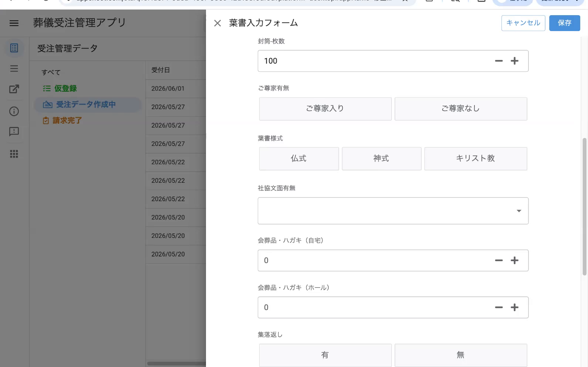588x367 pixels.
Task: Decrease 会葬品・ハガキ（ホール）with minus icon
Action: 499,307
